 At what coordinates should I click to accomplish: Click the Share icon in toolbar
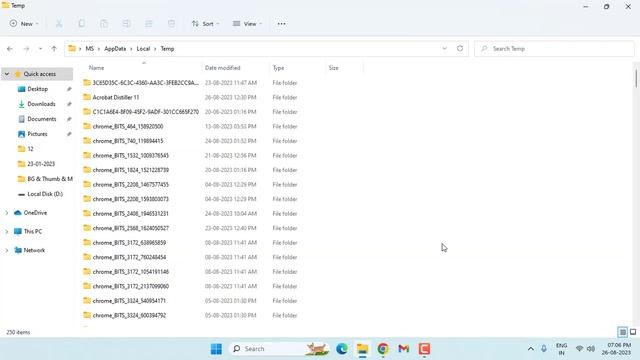click(149, 24)
